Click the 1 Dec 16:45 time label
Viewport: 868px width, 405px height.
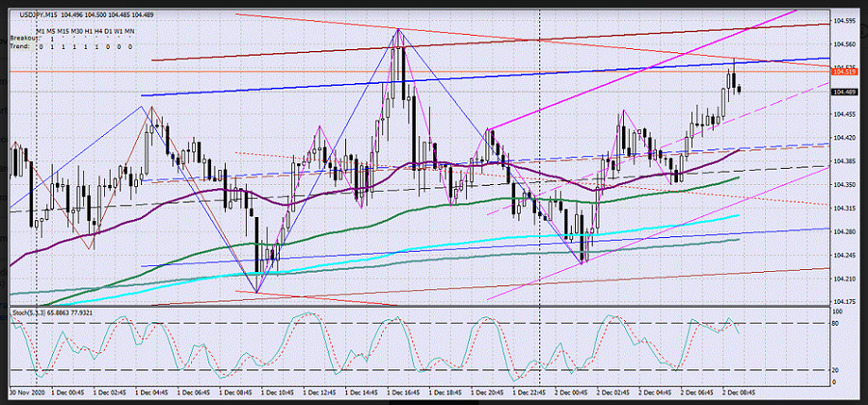(x=402, y=393)
